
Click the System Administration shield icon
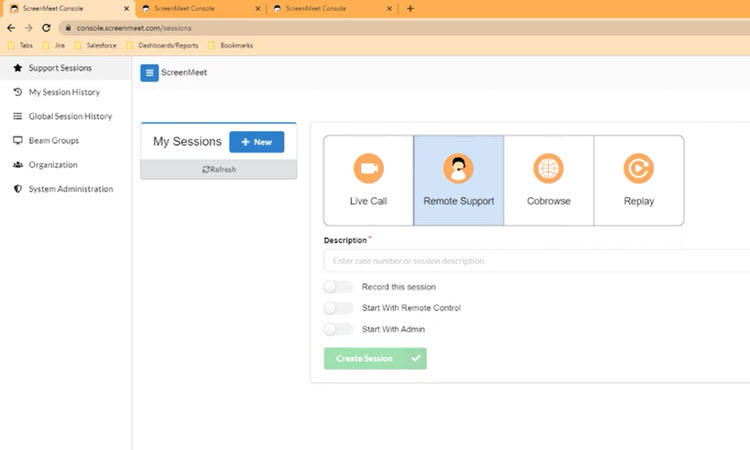[x=18, y=189]
